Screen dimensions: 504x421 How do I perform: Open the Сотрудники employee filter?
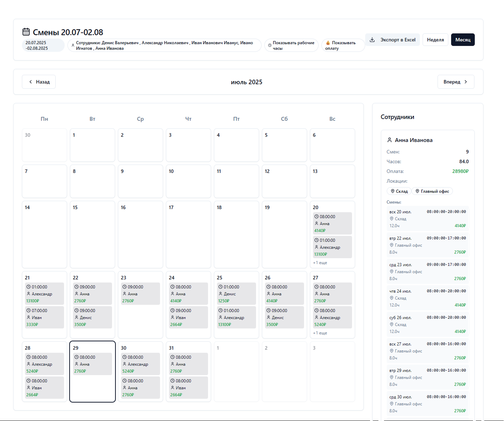coord(164,45)
